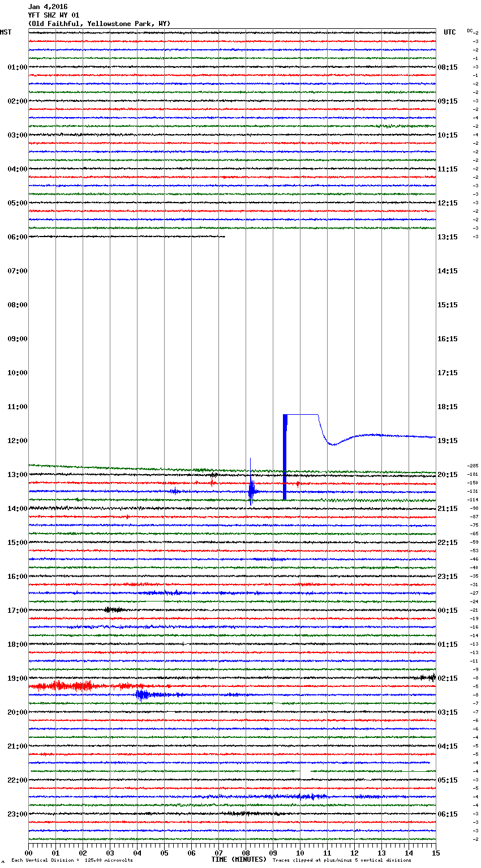Viewport: 481px width, 868px height.
Task: Click the 'MST' time zone label
Action: click(x=6, y=32)
